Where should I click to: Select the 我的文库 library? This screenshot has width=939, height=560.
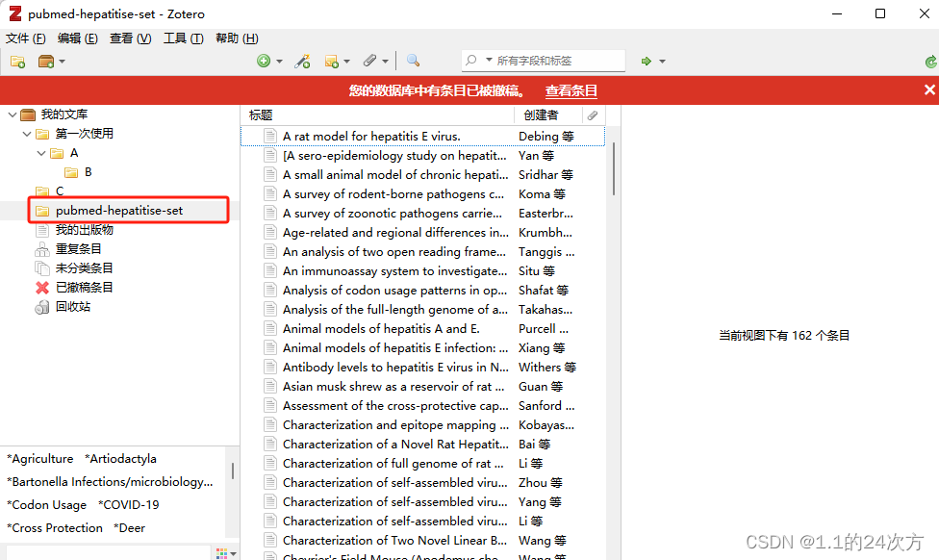pyautogui.click(x=63, y=115)
